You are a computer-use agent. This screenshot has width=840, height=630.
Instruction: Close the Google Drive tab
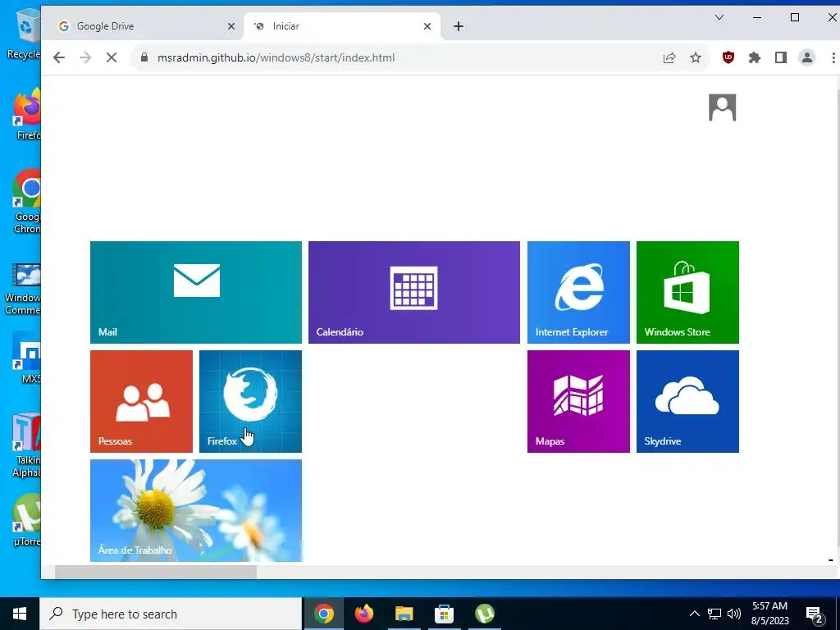pyautogui.click(x=231, y=26)
